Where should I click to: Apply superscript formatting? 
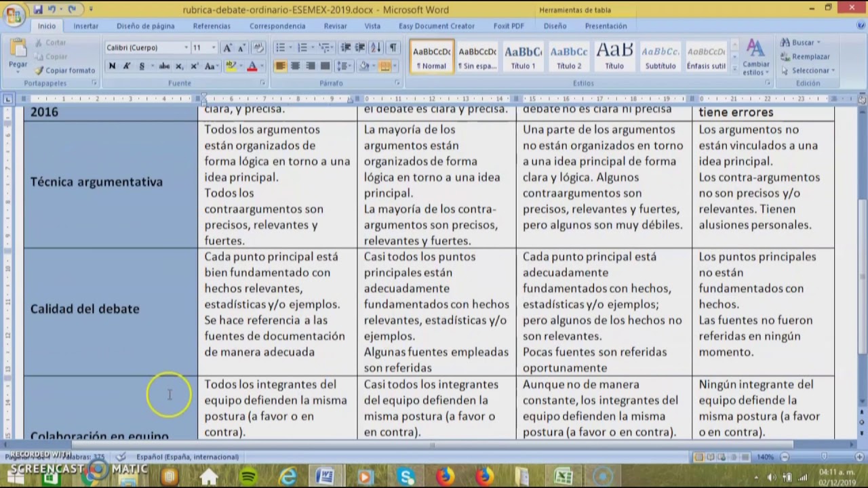pos(194,66)
